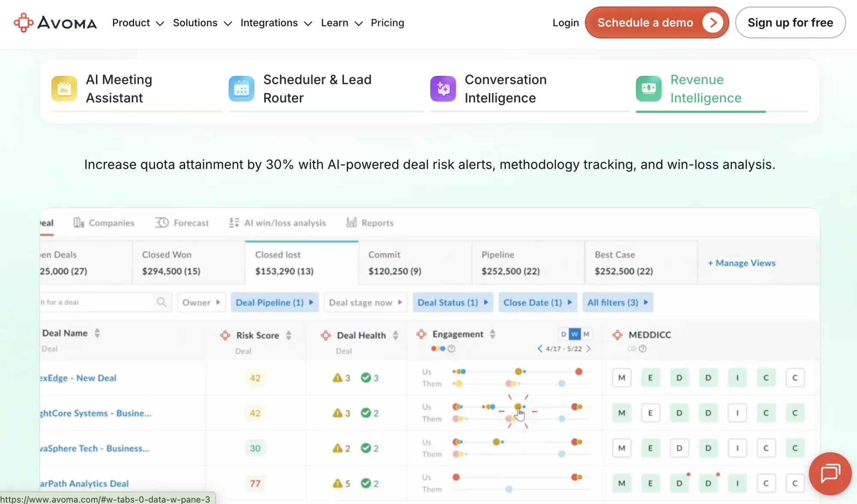Sort by Deal Name column arrows
This screenshot has height=504, width=857.
97,333
